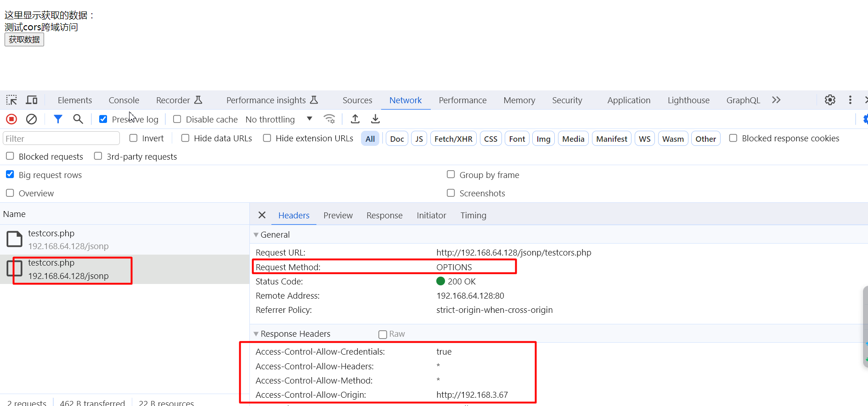Clear the network log
Screen dimensions: 868x406
click(31, 119)
